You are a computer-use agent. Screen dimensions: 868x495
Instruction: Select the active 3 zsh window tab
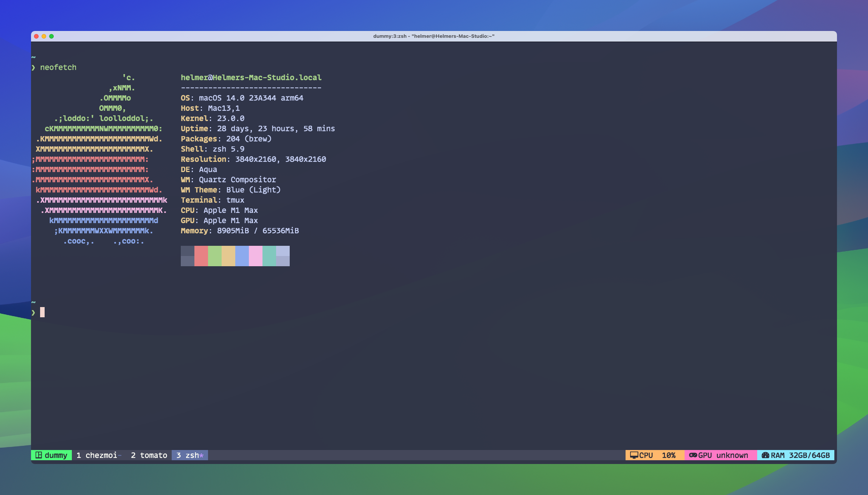(189, 455)
